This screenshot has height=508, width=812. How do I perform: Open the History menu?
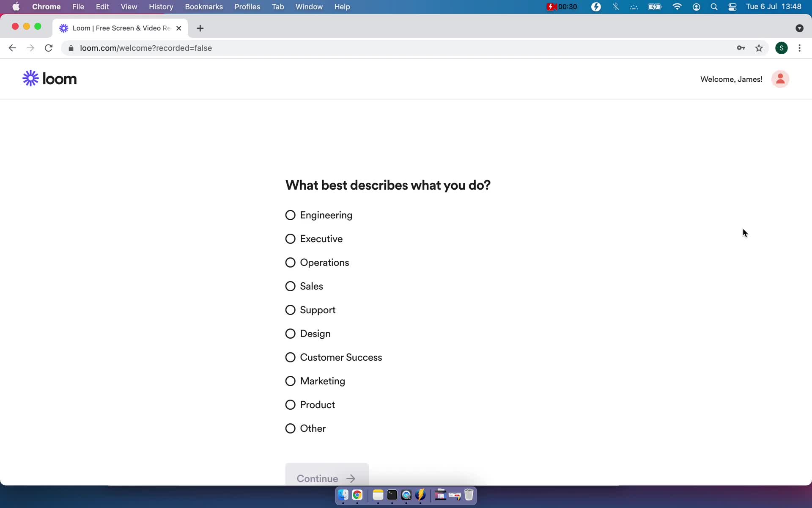pyautogui.click(x=161, y=6)
